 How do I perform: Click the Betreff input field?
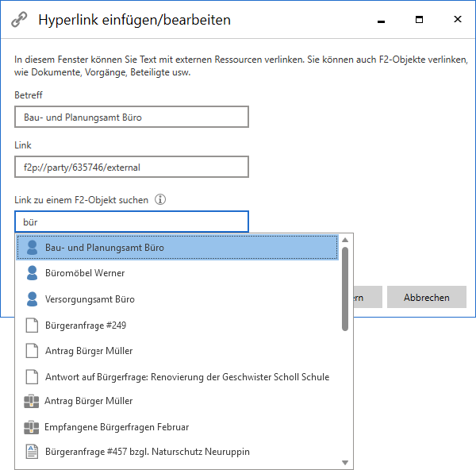[x=132, y=117]
